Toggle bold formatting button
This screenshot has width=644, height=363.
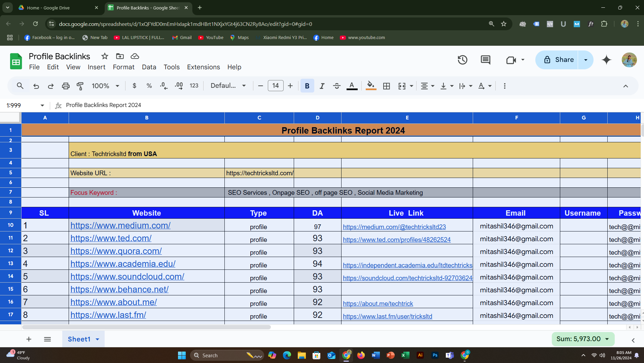click(x=307, y=86)
